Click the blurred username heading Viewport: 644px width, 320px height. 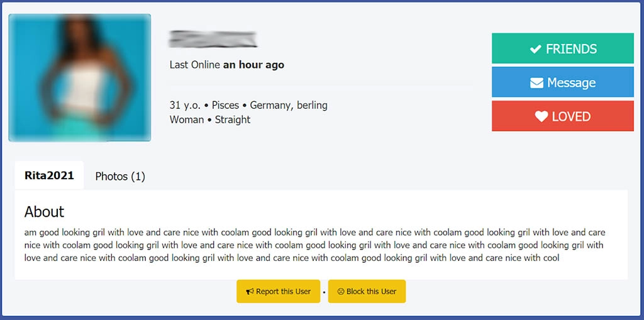213,39
